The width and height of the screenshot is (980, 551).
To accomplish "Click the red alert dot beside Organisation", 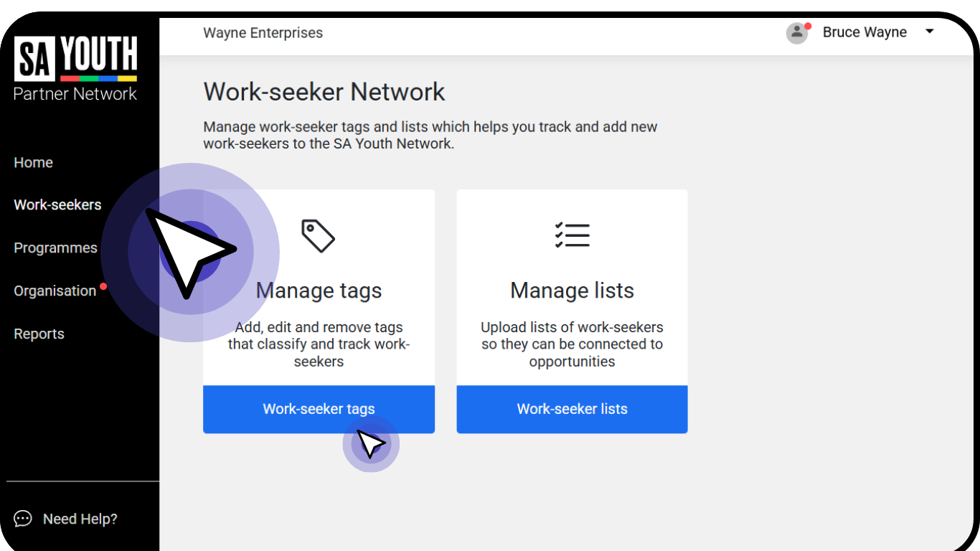I will [x=102, y=285].
